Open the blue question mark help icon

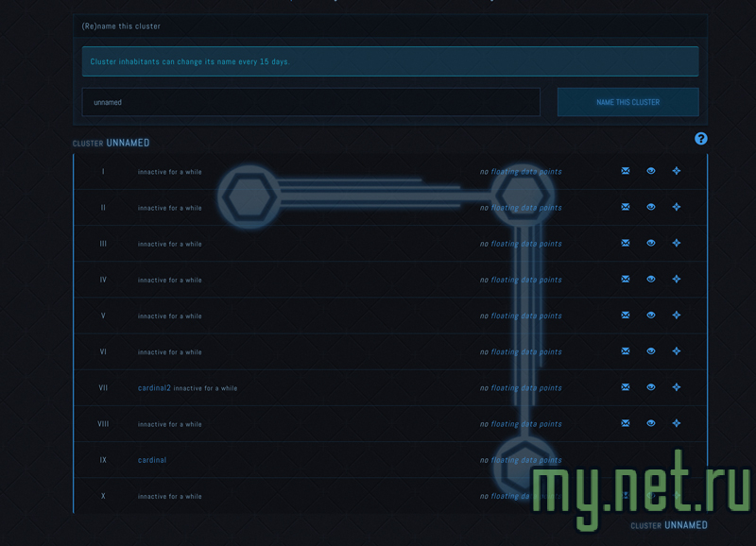701,139
